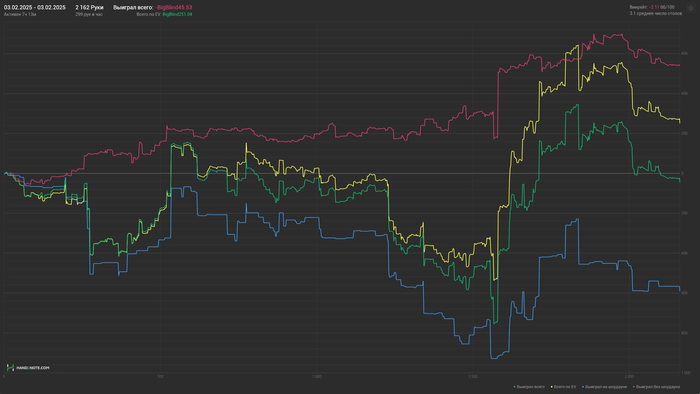
Task: Click the среднее число столов text
Action: pos(659,13)
